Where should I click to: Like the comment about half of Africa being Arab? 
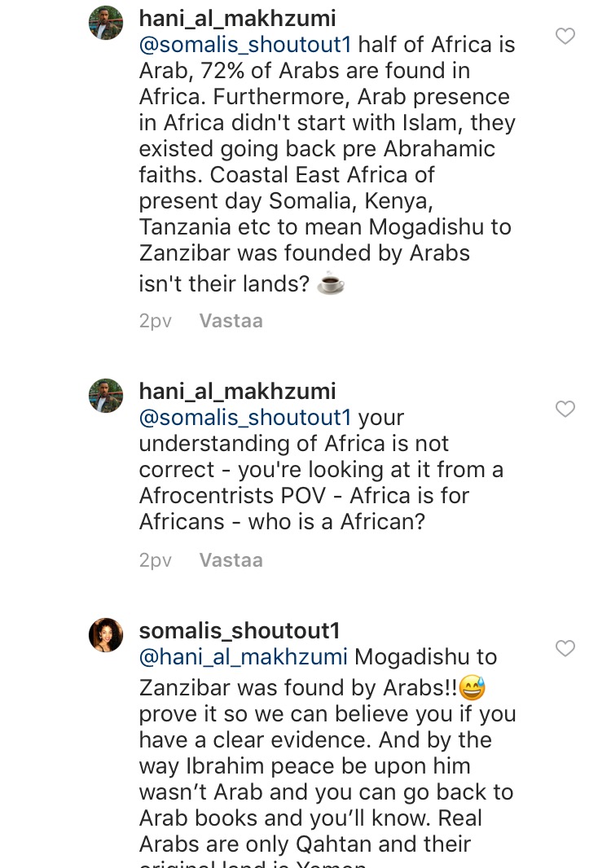click(565, 36)
